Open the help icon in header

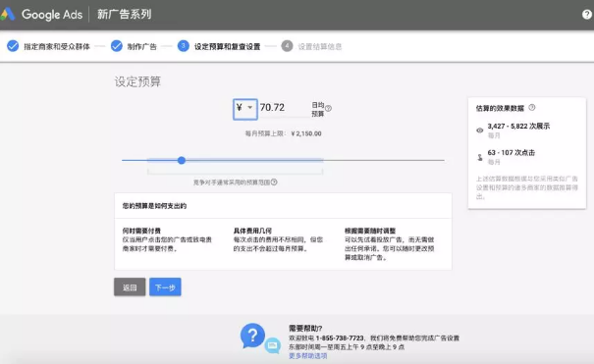[x=587, y=15]
